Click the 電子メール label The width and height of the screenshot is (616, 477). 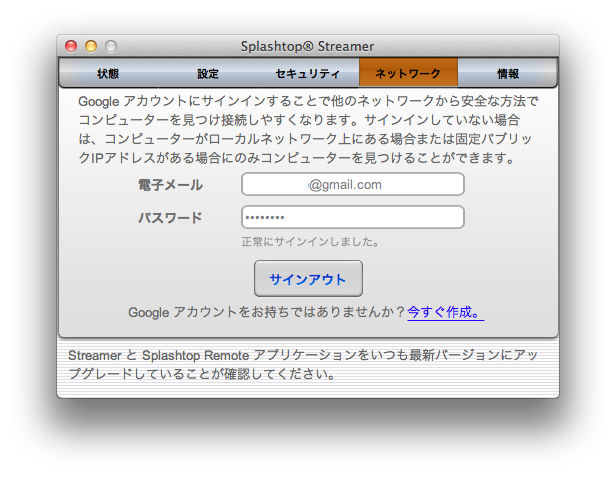tap(170, 185)
